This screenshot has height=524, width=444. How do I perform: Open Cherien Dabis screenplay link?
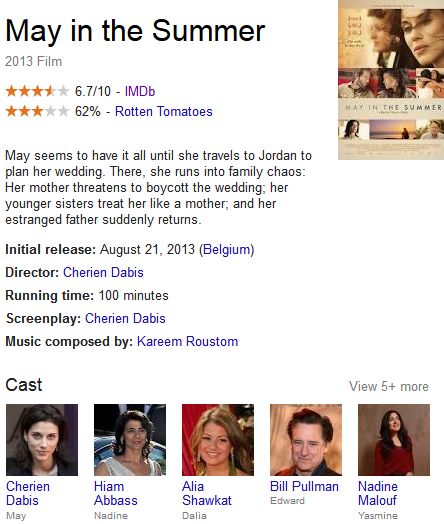tap(125, 318)
